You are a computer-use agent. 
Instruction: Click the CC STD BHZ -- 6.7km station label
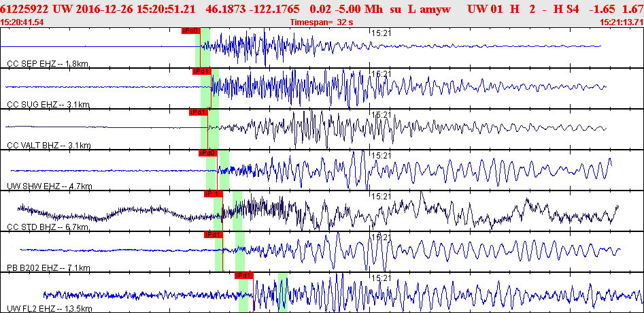point(48,227)
